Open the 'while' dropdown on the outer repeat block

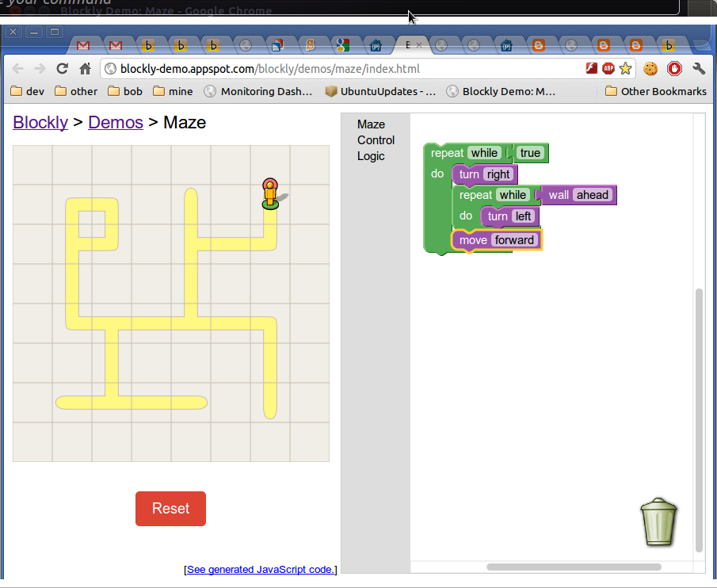pos(485,153)
